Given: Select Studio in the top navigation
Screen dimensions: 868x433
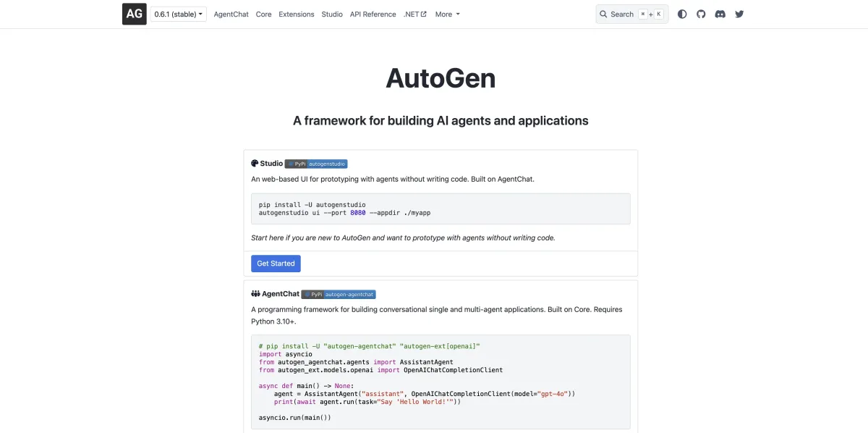Looking at the screenshot, I should coord(332,14).
